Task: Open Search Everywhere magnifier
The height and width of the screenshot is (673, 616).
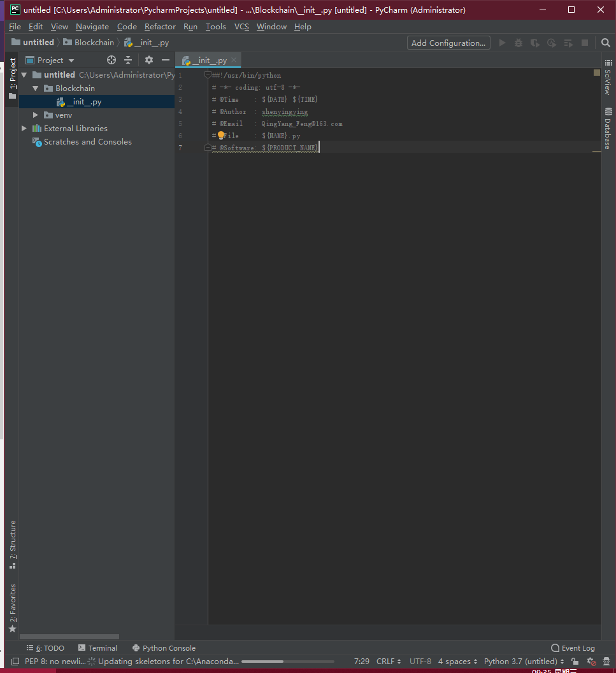Action: point(606,43)
